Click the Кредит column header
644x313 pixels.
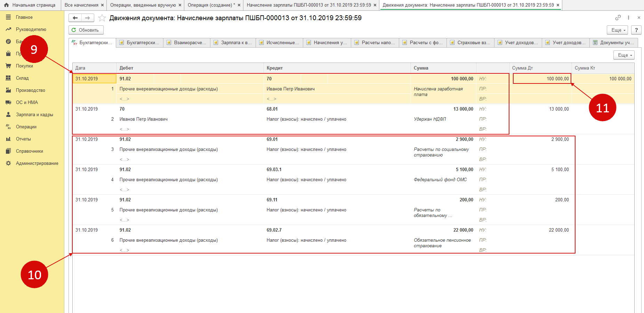[x=337, y=68]
